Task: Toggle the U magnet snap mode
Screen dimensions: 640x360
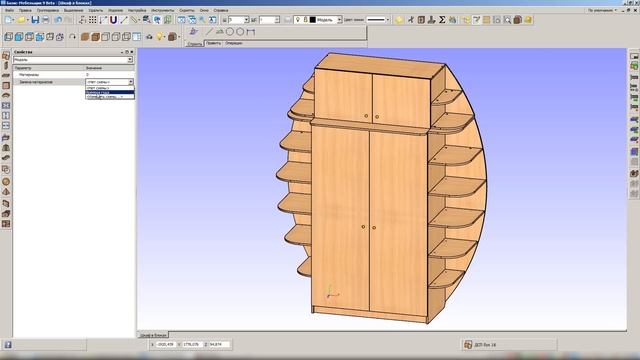Action: pyautogui.click(x=113, y=20)
